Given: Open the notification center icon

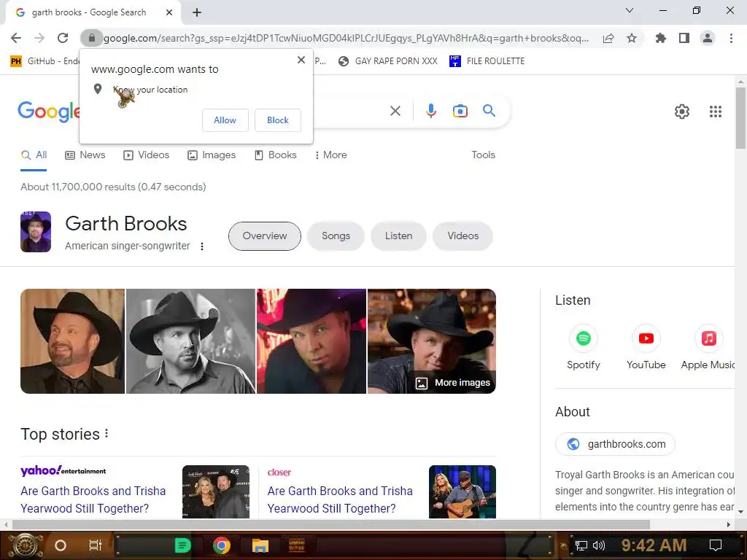Looking at the screenshot, I should point(716,545).
